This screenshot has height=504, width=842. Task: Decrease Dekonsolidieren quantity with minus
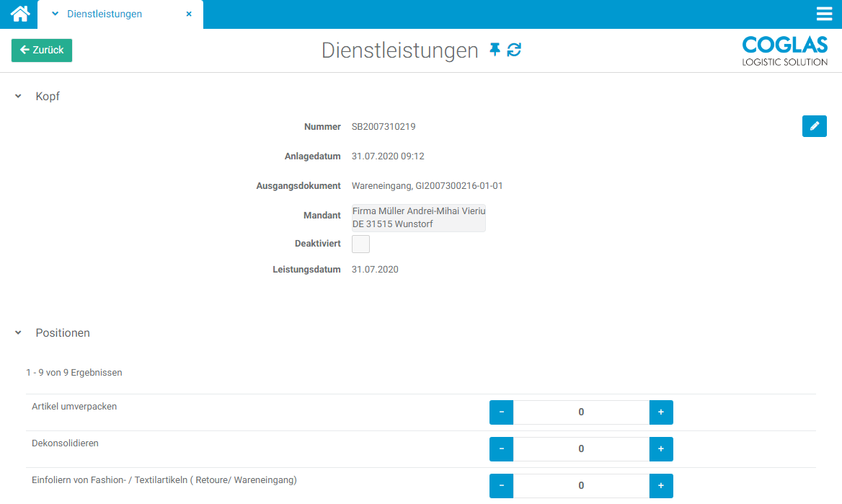click(x=501, y=449)
